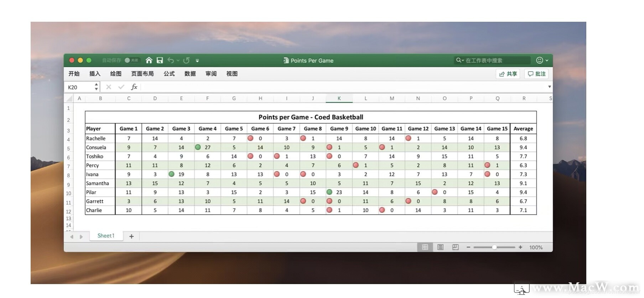Switch to Page Break Preview icon
The height and width of the screenshot is (298, 644).
pos(455,247)
